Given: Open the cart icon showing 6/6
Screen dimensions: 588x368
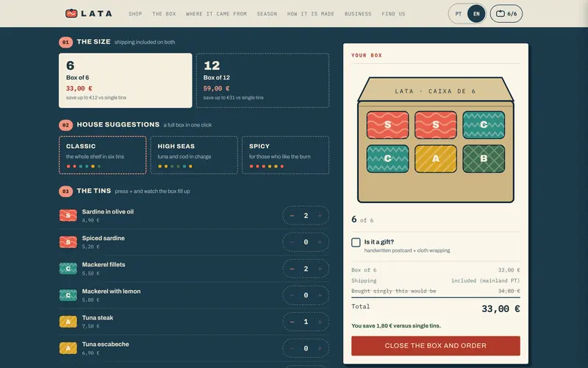Looking at the screenshot, I should (x=506, y=14).
